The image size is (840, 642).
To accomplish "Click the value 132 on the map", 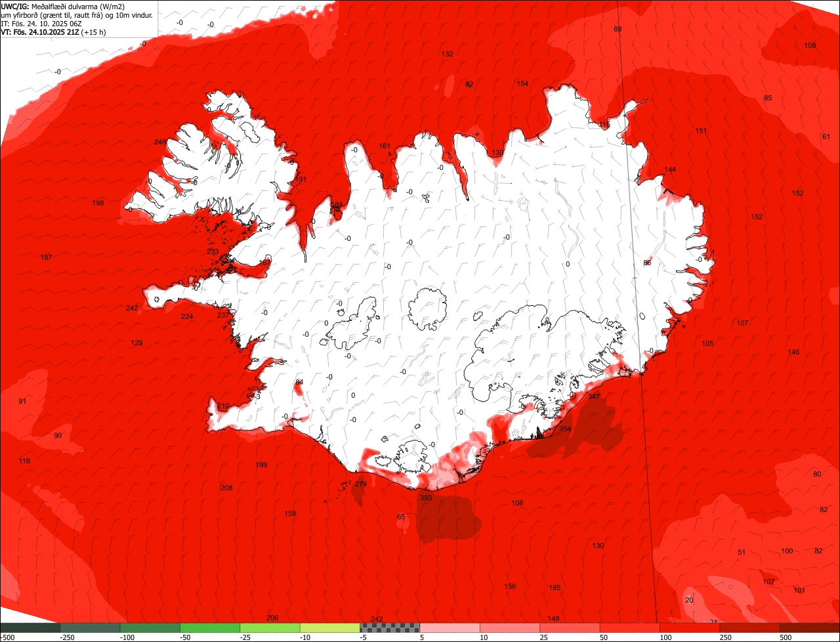I will pos(447,54).
